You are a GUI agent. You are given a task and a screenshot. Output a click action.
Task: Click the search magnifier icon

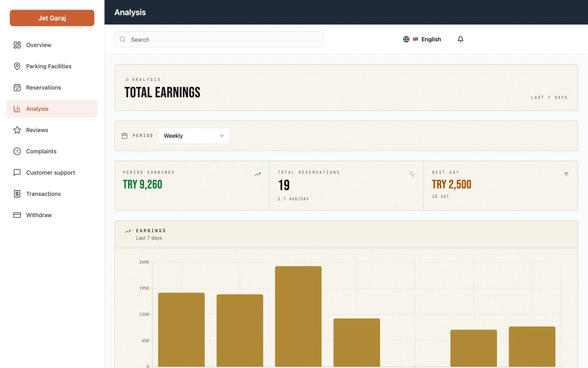tap(123, 39)
